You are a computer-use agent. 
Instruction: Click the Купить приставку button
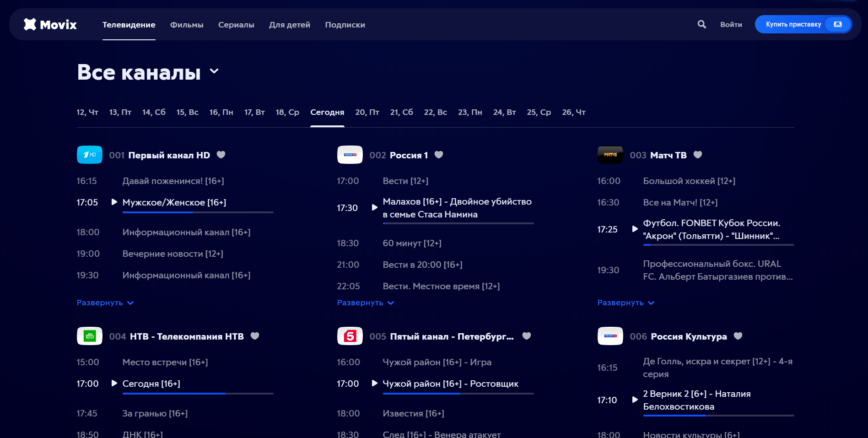click(803, 24)
